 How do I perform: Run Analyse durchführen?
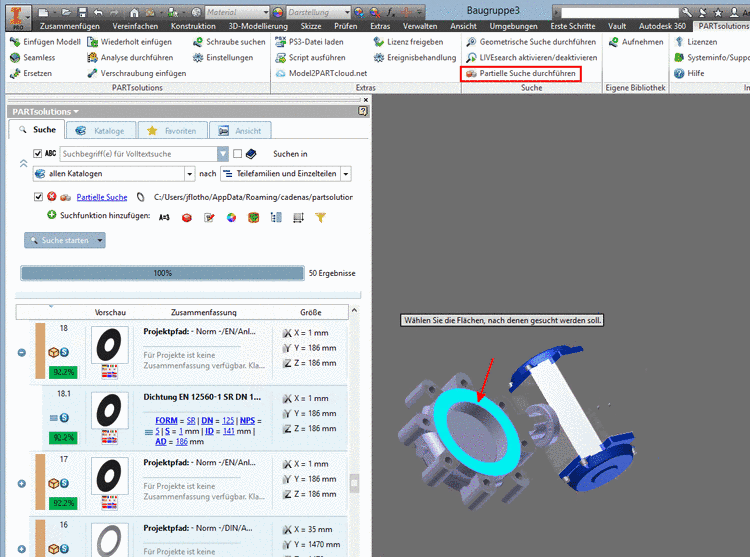(130, 57)
